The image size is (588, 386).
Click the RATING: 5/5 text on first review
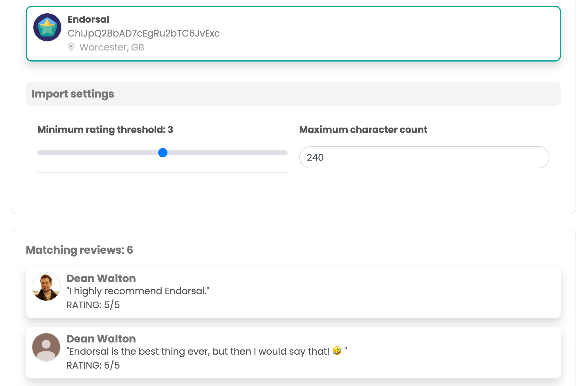93,305
